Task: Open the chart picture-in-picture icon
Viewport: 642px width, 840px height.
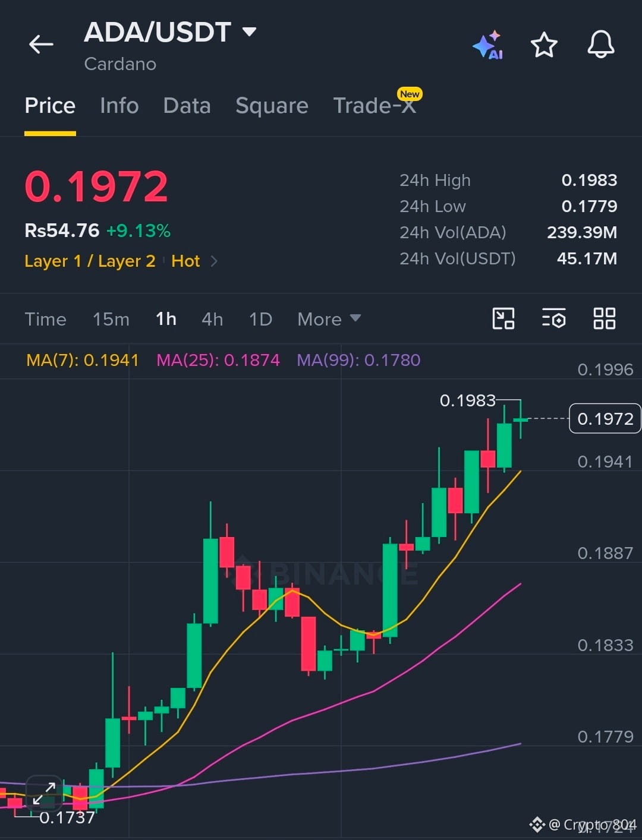Action: 503,318
